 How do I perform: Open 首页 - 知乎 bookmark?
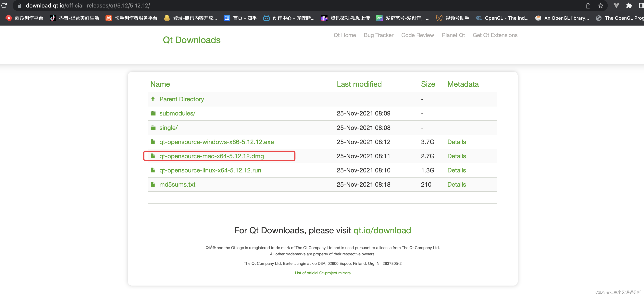point(240,18)
